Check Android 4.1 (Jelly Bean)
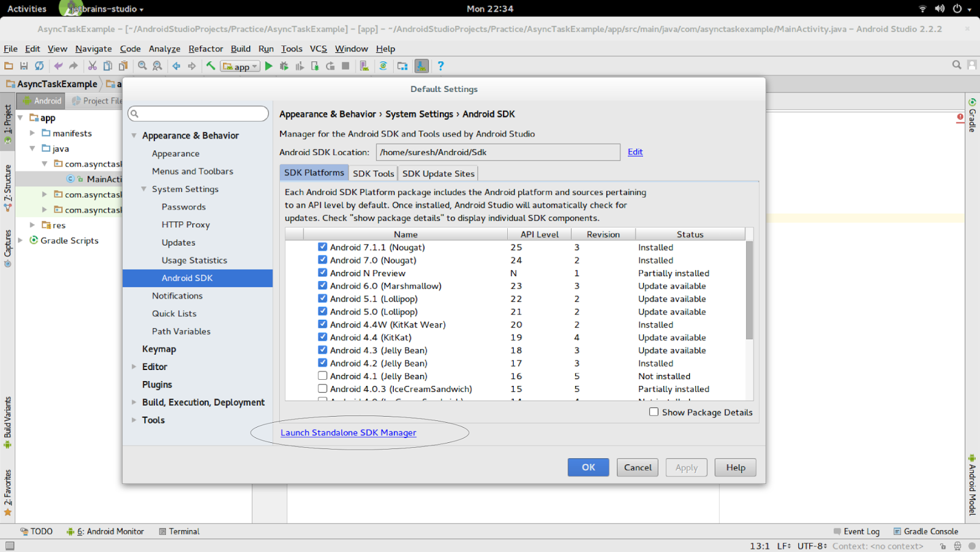The image size is (980, 552). coord(322,376)
